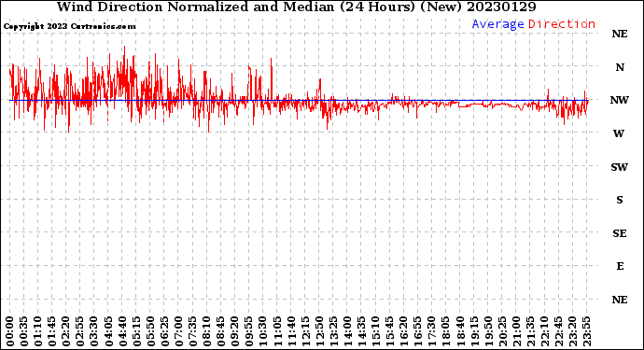
Task: Click the 12:50 time label
Action: coord(319,331)
